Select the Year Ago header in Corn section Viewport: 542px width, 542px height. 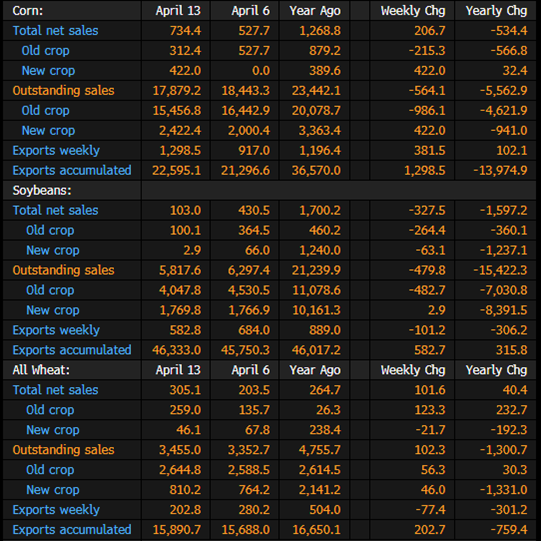click(315, 11)
